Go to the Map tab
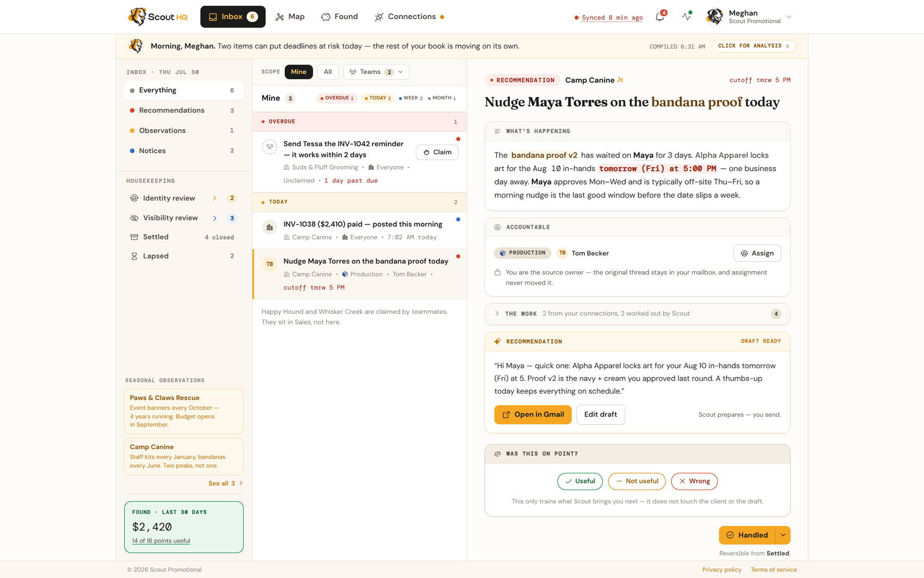924x578 pixels. click(290, 17)
